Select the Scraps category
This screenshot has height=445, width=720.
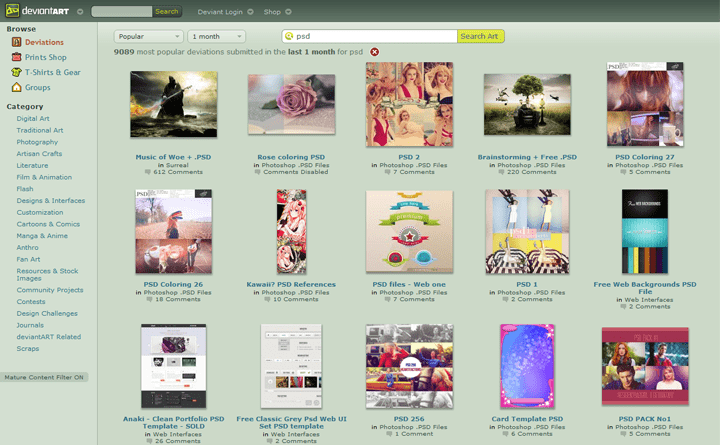click(28, 349)
